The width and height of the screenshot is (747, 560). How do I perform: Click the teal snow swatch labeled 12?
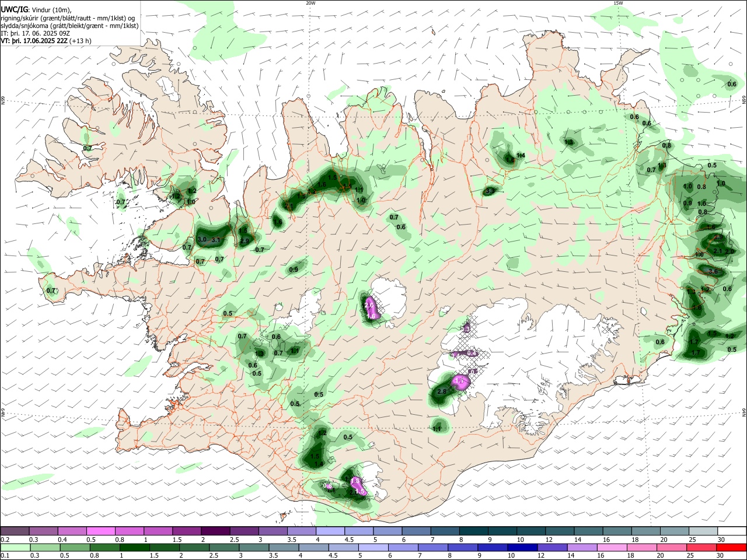tap(560, 531)
